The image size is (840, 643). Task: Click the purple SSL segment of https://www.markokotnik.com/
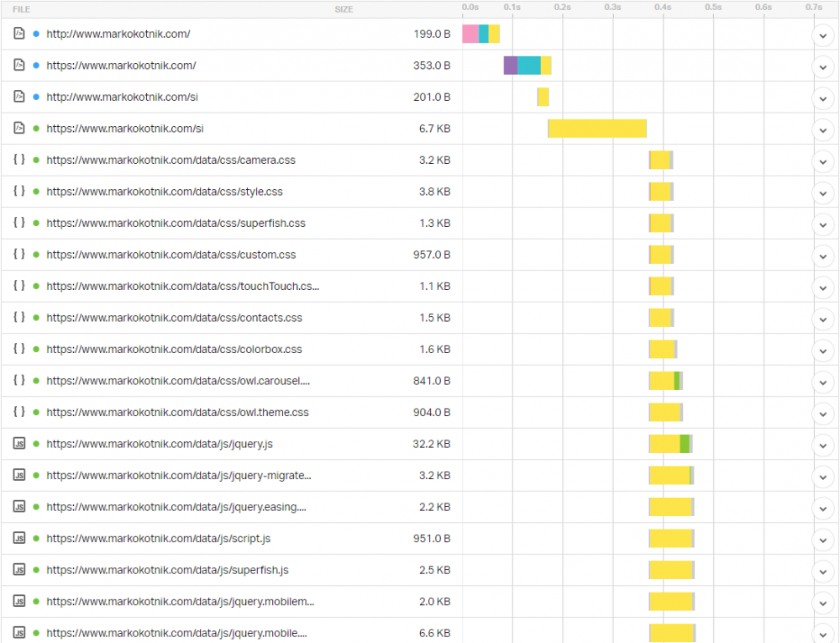510,66
